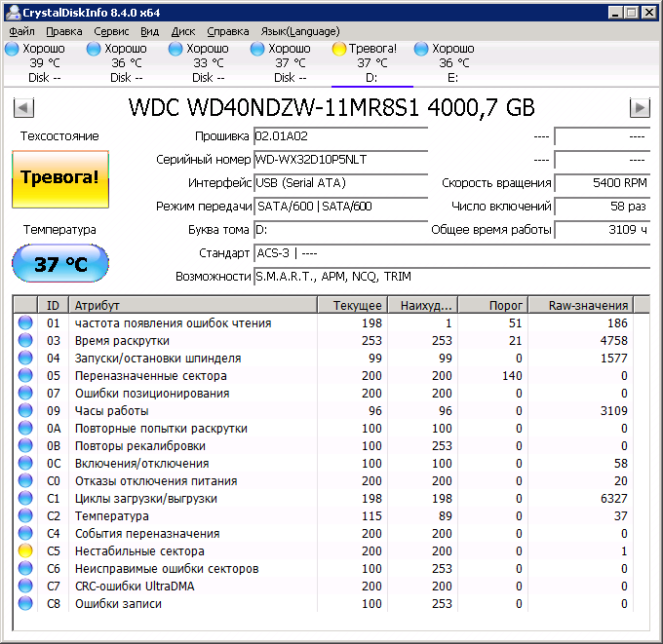663x644 pixels.
Task: Click the serial number field
Action: click(340, 159)
